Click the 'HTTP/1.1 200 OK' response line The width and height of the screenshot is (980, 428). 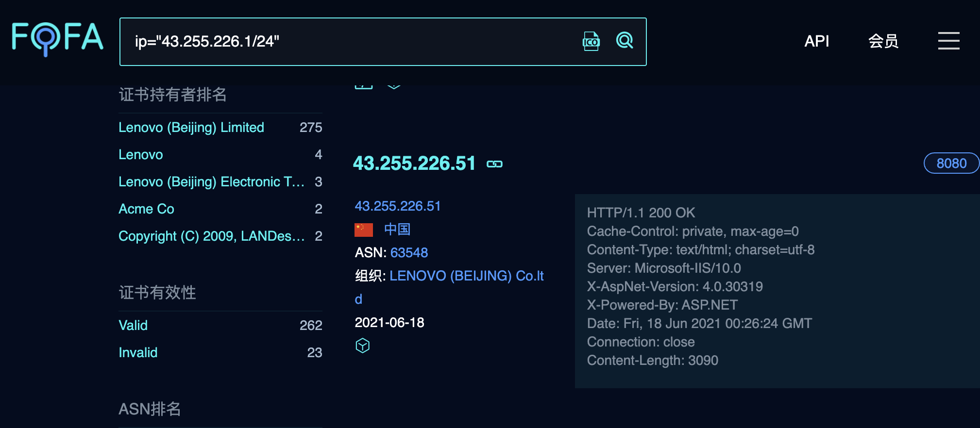tap(641, 213)
